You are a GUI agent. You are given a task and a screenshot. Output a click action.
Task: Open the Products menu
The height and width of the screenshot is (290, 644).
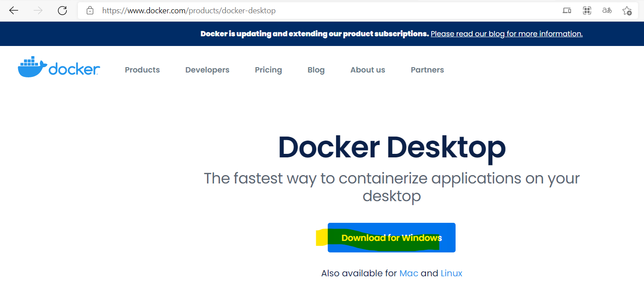coord(142,70)
